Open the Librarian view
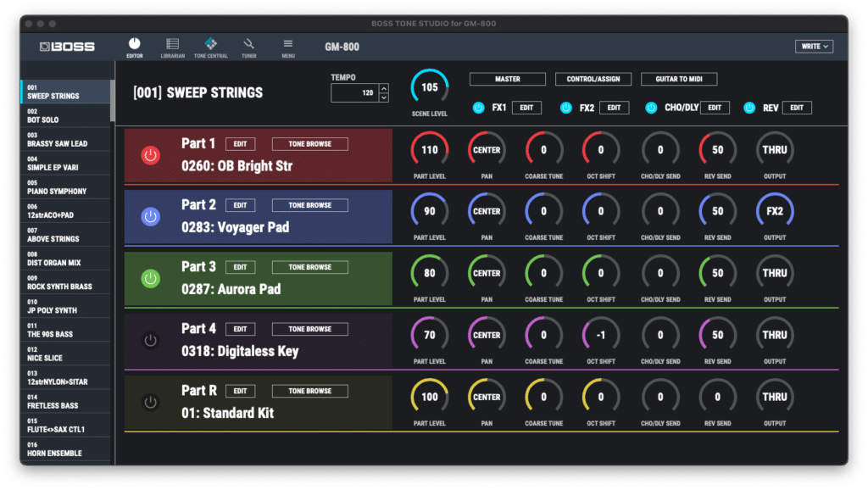The height and width of the screenshot is (490, 868). pos(173,47)
